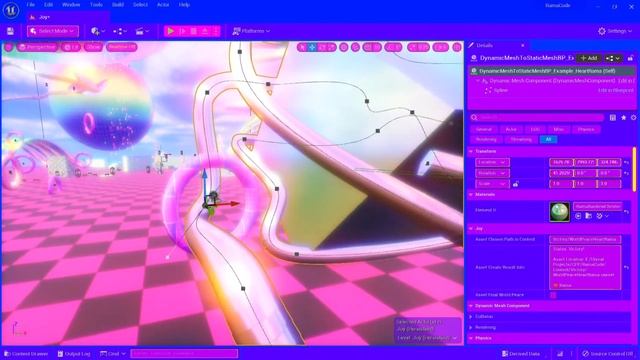Click the viewport options hamburger button

(x=9, y=47)
